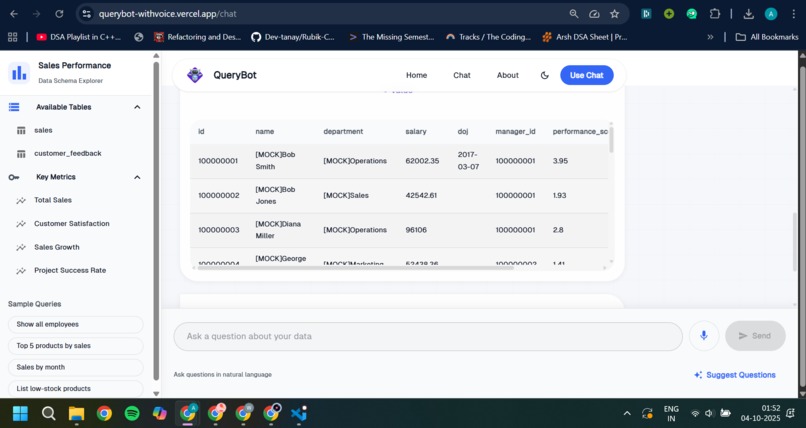Screen dimensions: 806x428
Task: Select the customer_feedback table
Action: point(68,154)
